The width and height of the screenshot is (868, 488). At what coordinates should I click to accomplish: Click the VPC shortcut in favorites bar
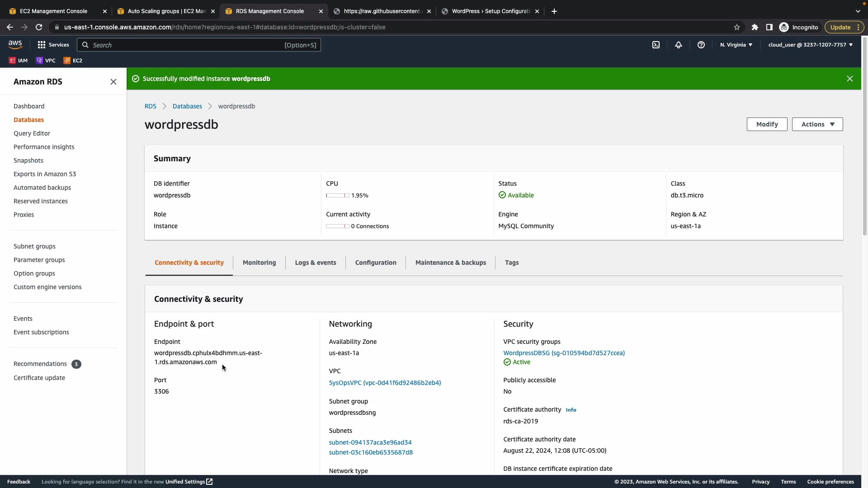pos(46,61)
